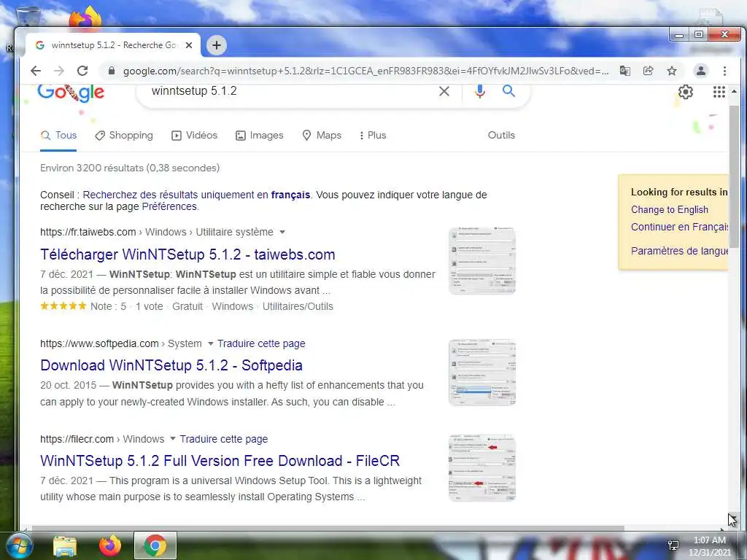Click Traduire cette page for FileCR

click(x=224, y=438)
